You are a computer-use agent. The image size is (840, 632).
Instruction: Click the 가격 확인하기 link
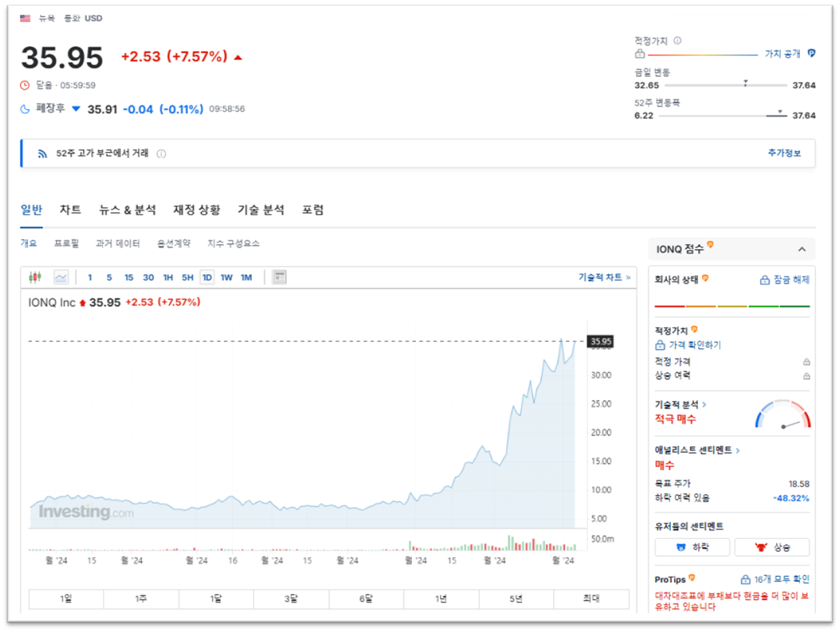click(688, 345)
